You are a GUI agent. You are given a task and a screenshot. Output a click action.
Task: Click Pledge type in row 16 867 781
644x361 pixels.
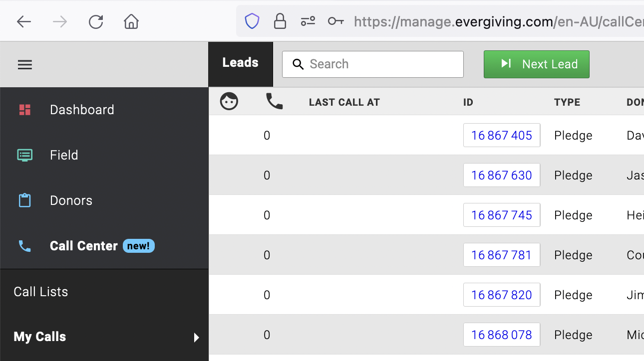coord(573,255)
